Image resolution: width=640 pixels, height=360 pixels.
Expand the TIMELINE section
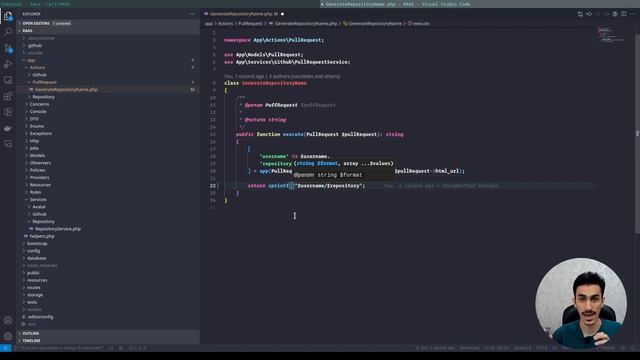tap(31, 340)
